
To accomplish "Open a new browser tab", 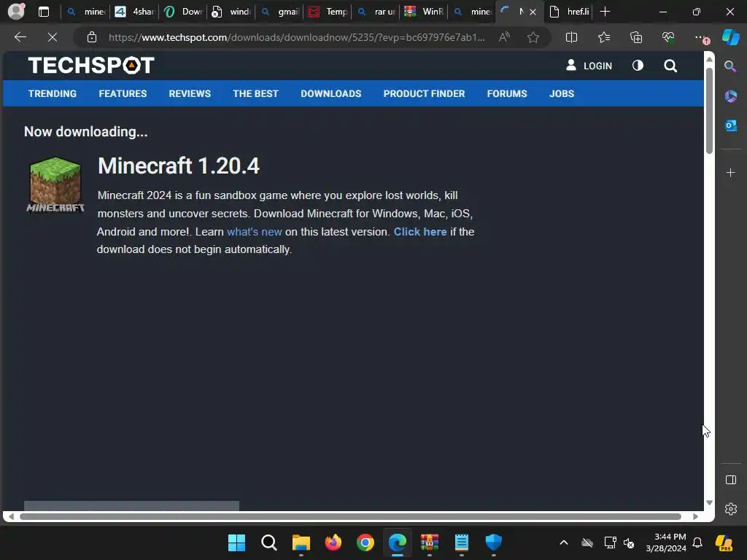I will pos(605,12).
